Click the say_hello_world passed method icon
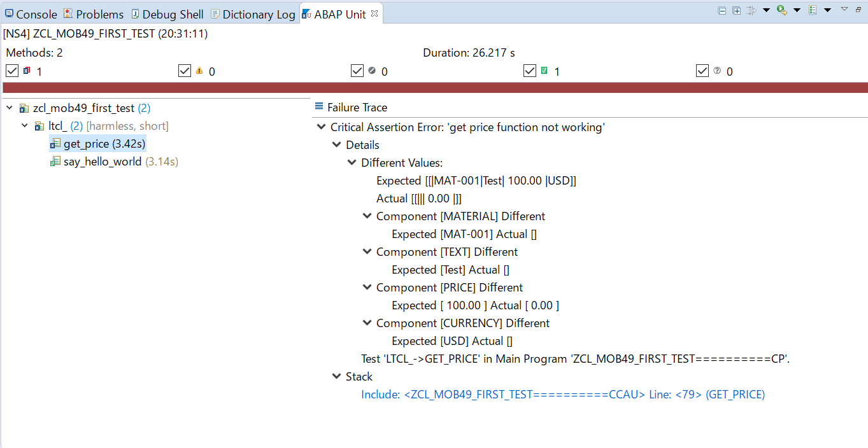The width and height of the screenshot is (868, 448). [x=55, y=162]
